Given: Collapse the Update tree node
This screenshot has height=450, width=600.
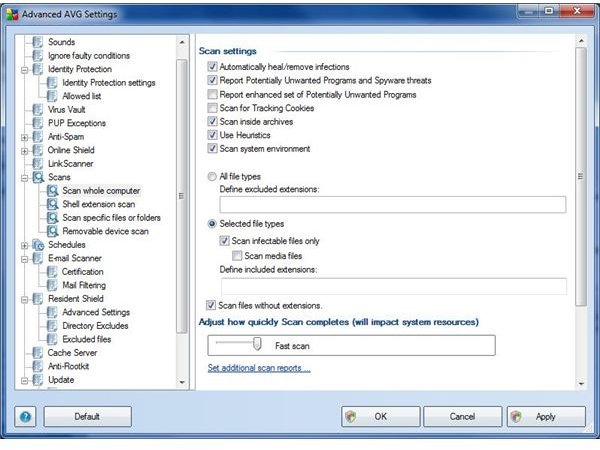Looking at the screenshot, I should click(24, 381).
